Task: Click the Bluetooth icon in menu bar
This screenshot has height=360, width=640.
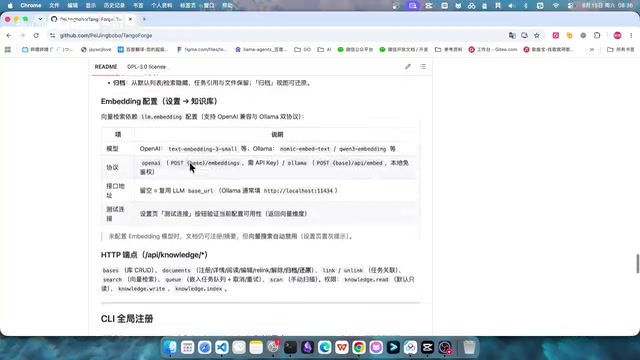Action: (526, 6)
